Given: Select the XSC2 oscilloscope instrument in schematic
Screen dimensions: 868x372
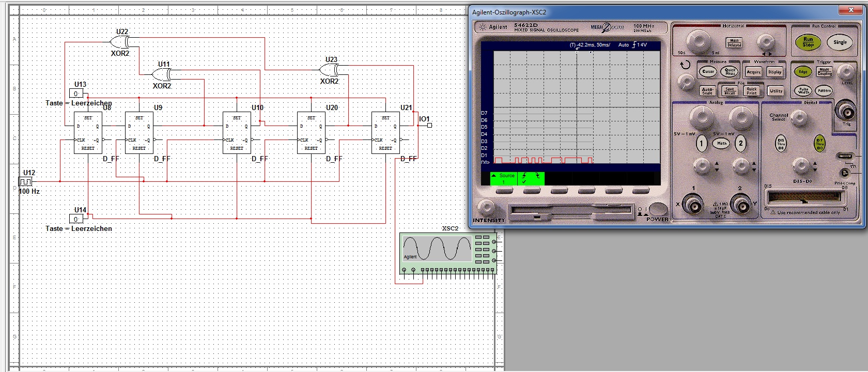Looking at the screenshot, I should pos(448,253).
